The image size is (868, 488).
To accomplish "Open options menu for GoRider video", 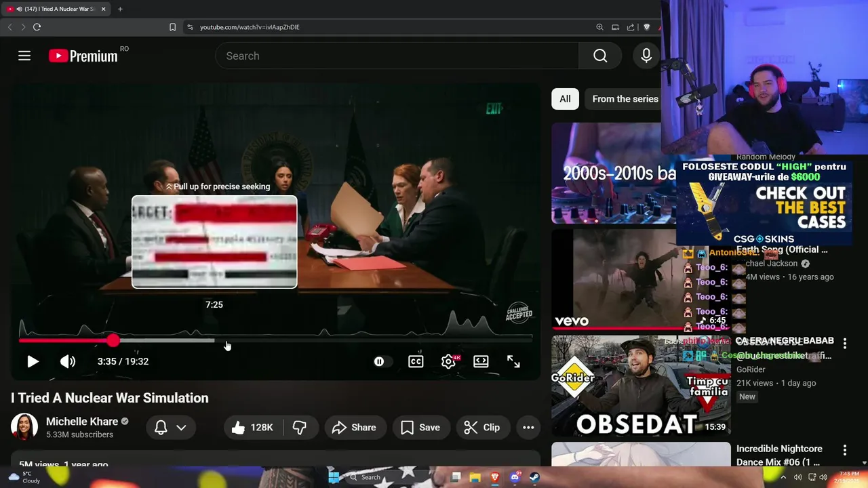I will (x=845, y=344).
